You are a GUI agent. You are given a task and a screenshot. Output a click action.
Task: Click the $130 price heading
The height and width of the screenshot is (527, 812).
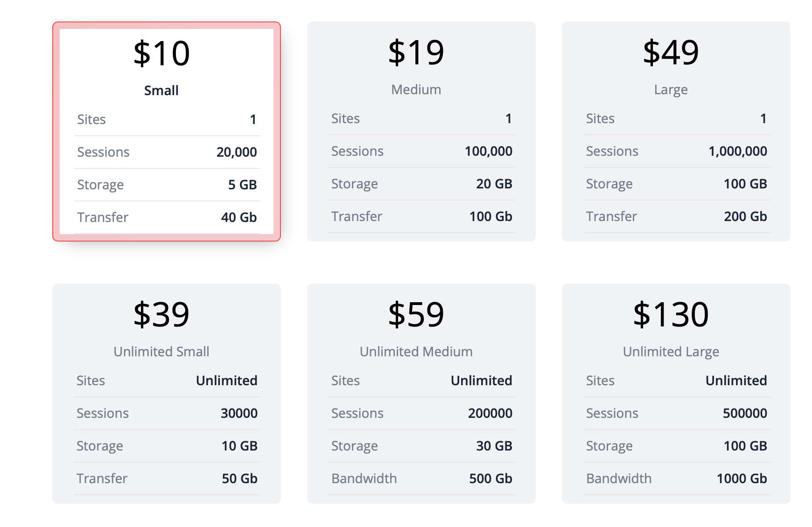pos(671,314)
